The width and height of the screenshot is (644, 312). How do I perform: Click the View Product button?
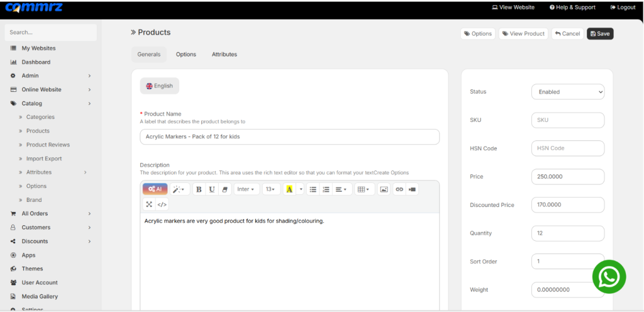click(x=523, y=34)
